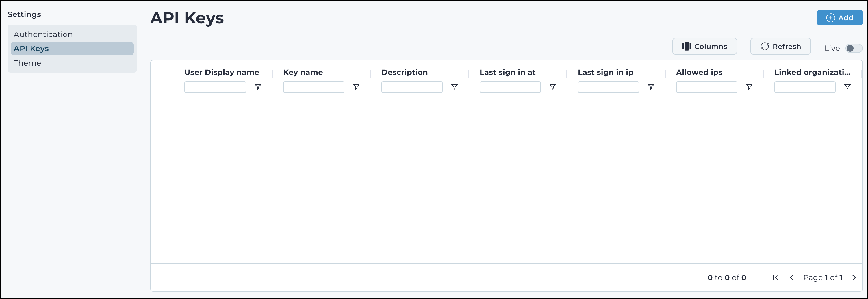
Task: Refresh the API keys table
Action: pyautogui.click(x=780, y=46)
